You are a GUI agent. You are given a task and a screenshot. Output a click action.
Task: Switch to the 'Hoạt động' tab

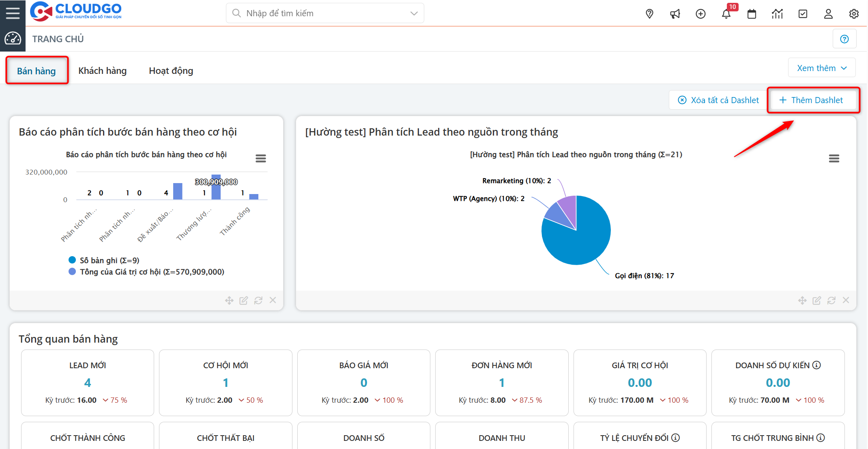point(171,71)
